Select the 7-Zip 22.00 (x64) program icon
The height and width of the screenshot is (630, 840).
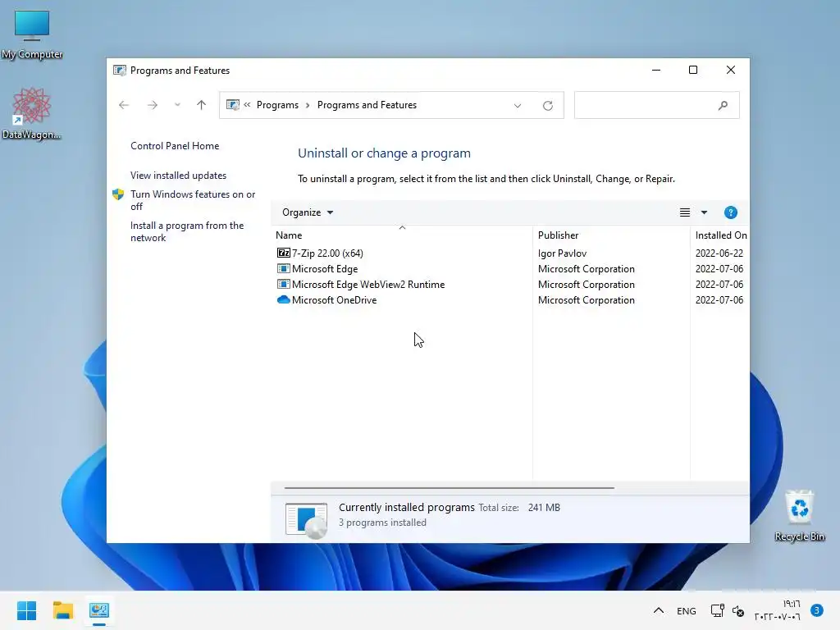pyautogui.click(x=283, y=253)
